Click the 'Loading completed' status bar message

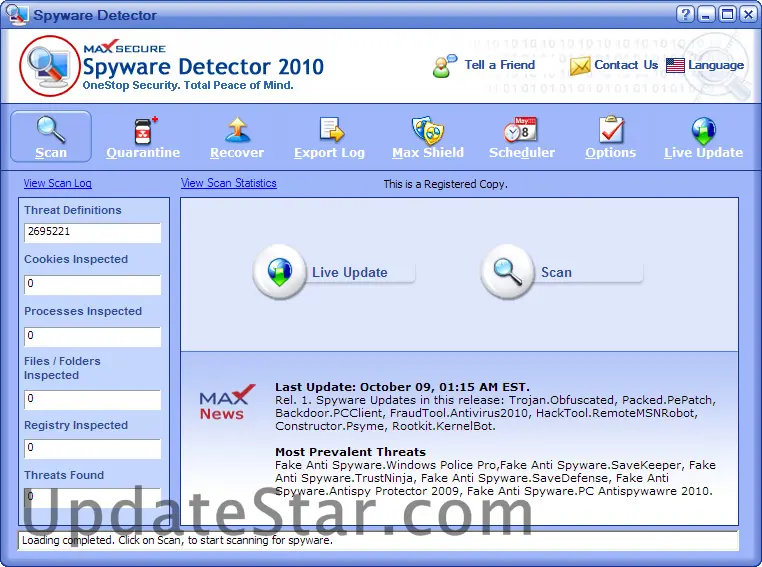[177, 540]
